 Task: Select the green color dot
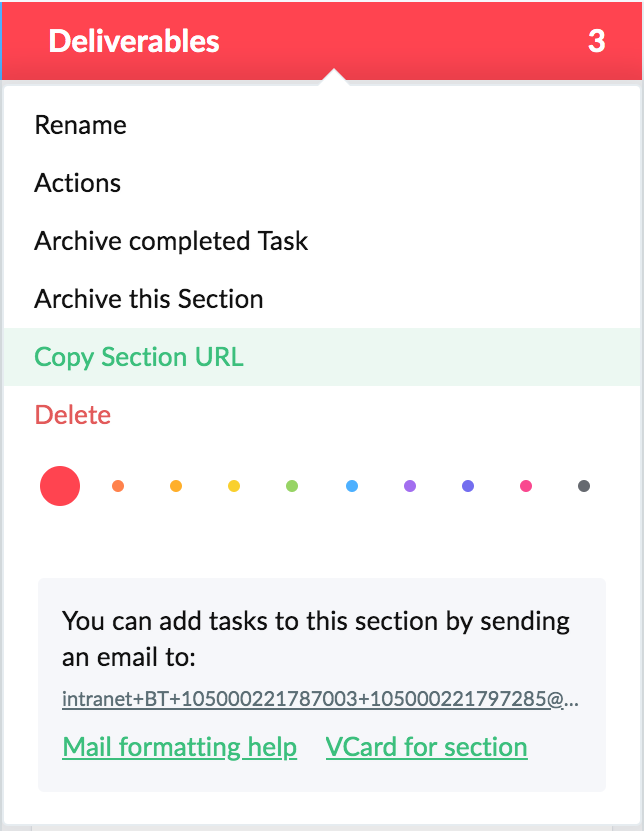click(292, 486)
